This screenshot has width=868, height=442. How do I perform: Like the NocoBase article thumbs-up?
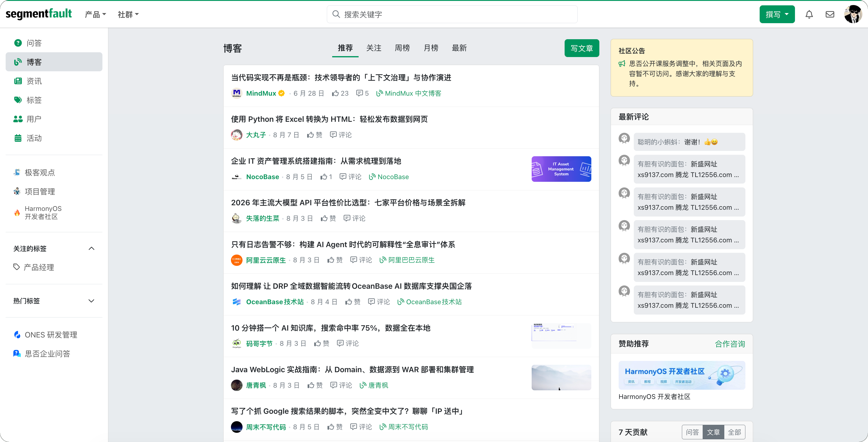(326, 177)
